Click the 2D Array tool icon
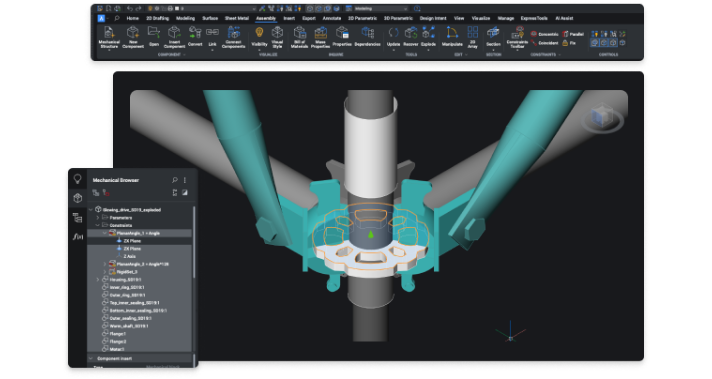The image size is (712, 379). 473,32
